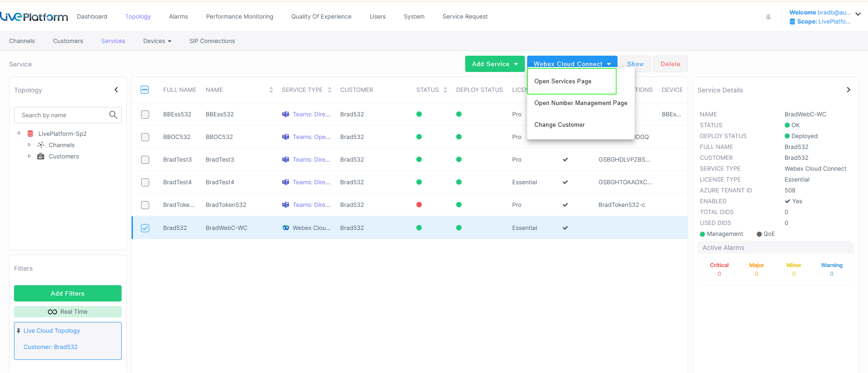
Task: Sort by SERVICE TYPE column arrows
Action: click(x=330, y=90)
